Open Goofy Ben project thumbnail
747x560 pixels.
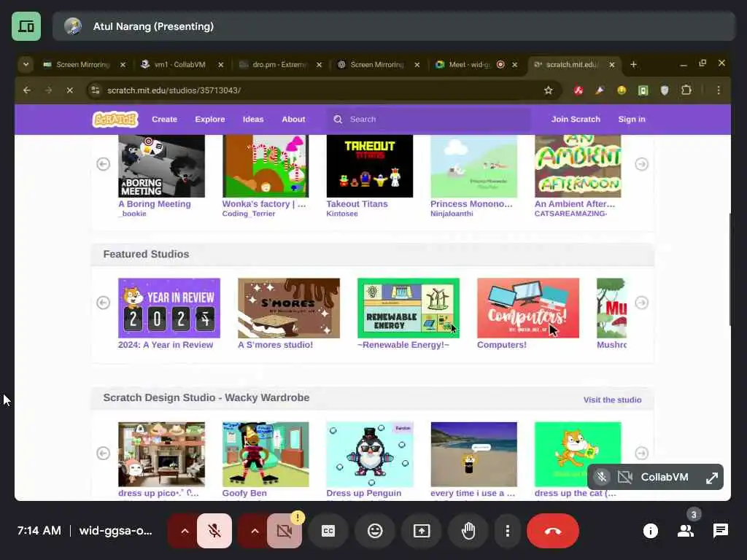coord(266,454)
